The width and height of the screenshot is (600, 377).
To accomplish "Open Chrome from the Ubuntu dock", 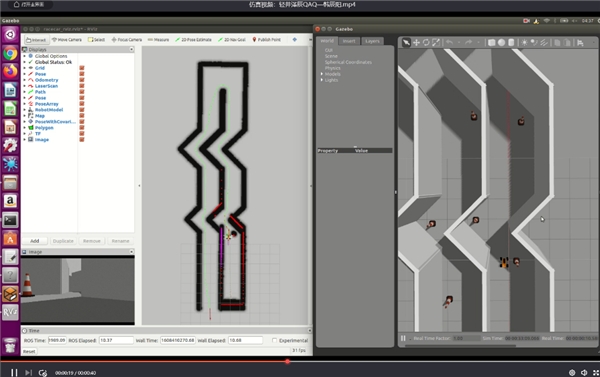I will point(10,53).
